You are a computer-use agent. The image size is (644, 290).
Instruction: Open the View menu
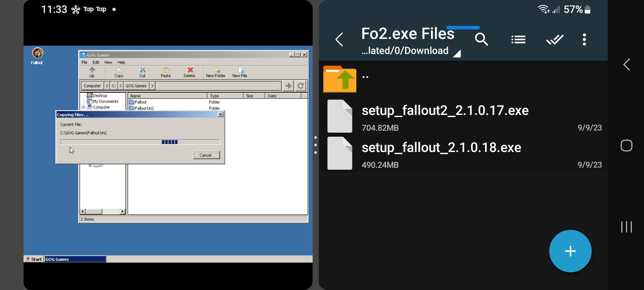pyautogui.click(x=108, y=62)
